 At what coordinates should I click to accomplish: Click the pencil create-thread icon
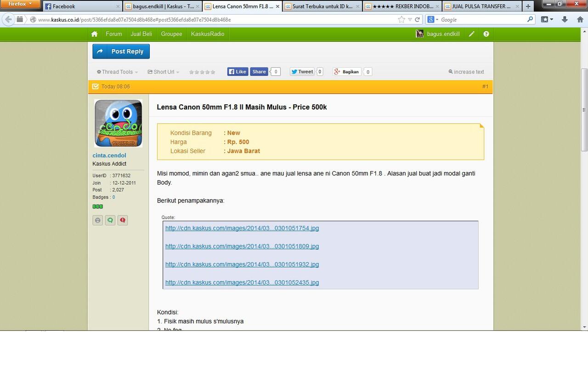472,34
